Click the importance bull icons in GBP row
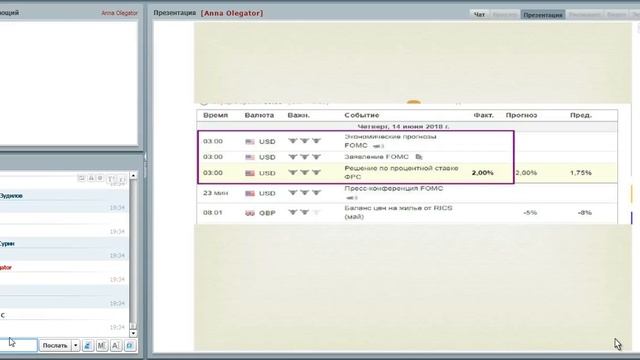 pyautogui.click(x=304, y=212)
